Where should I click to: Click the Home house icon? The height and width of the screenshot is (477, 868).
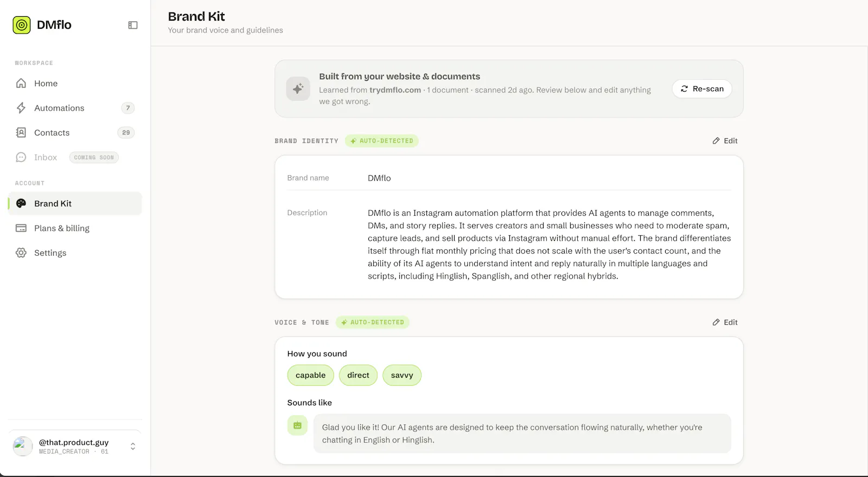(21, 83)
